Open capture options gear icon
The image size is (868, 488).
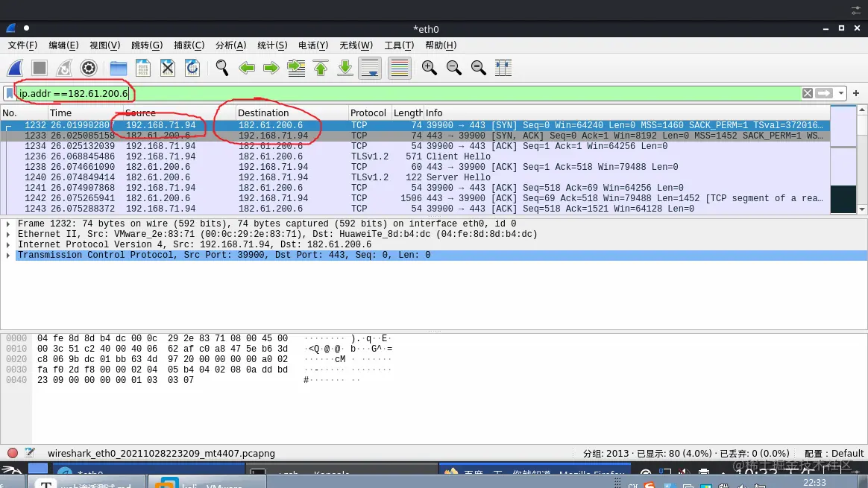[89, 68]
